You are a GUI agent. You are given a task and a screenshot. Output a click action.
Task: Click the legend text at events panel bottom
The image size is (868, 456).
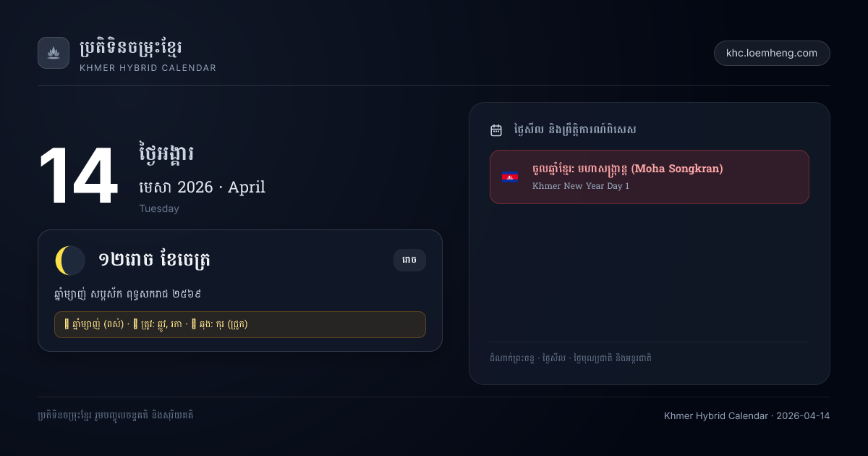tap(571, 358)
